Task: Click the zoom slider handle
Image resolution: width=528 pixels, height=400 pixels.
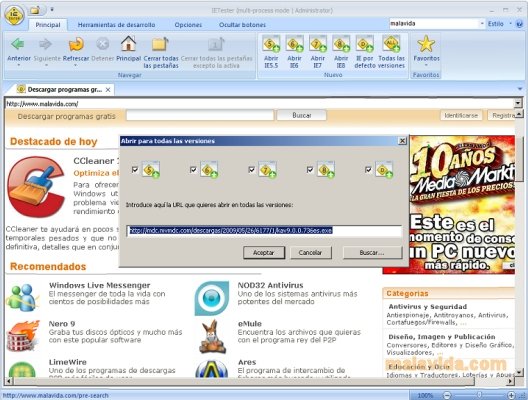Action: 479,395
